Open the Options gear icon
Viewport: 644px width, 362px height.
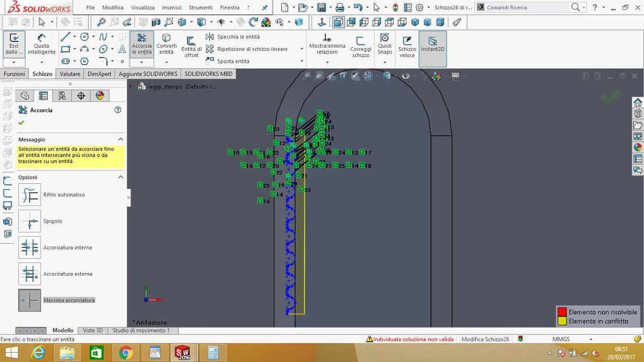419,8
